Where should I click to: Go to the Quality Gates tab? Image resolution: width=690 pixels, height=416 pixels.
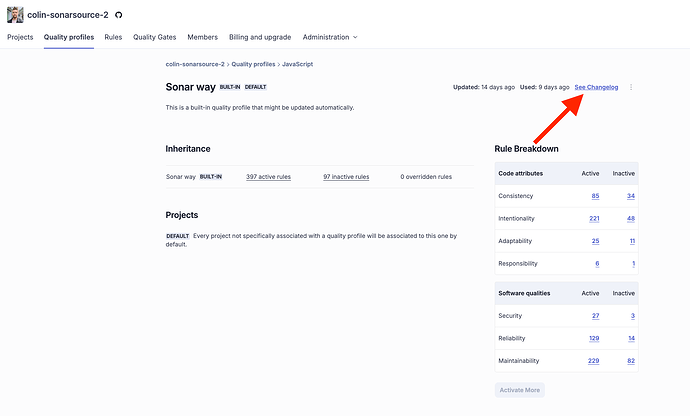click(x=154, y=37)
